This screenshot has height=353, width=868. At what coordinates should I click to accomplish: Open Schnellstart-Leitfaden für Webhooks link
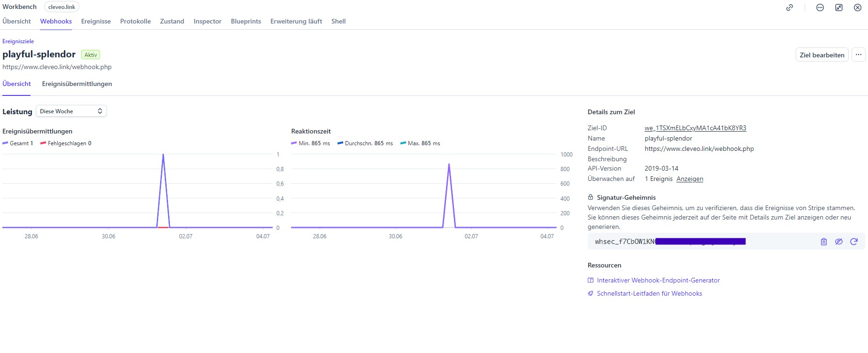click(x=649, y=293)
